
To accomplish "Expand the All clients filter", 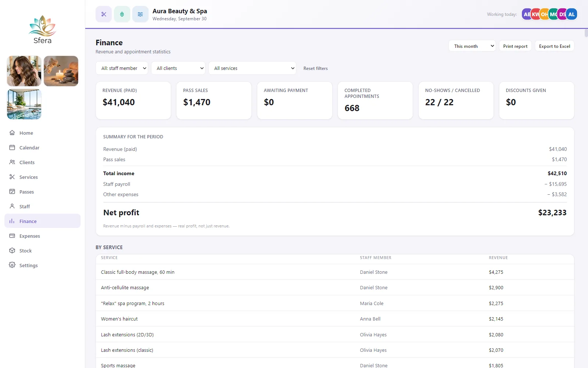I will tap(178, 68).
